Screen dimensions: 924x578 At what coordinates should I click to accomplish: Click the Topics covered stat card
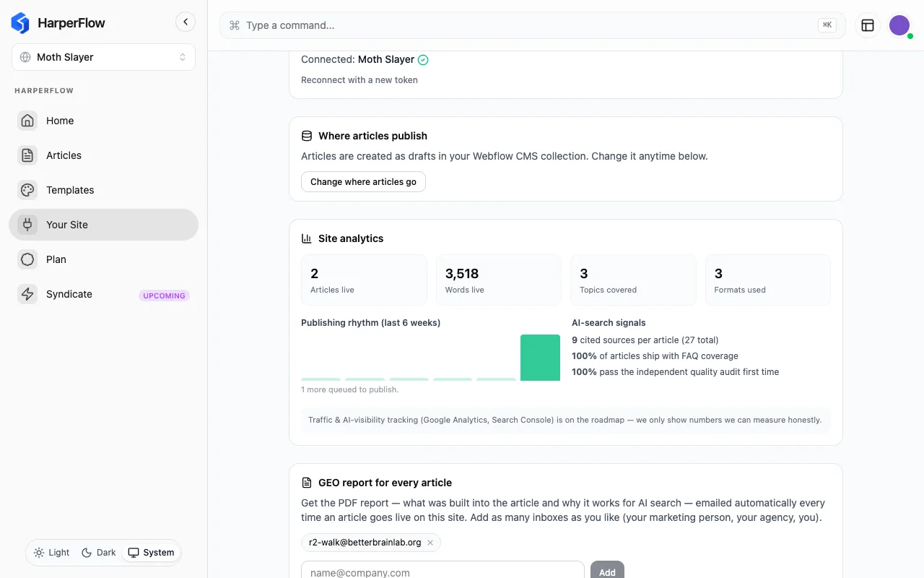click(633, 280)
